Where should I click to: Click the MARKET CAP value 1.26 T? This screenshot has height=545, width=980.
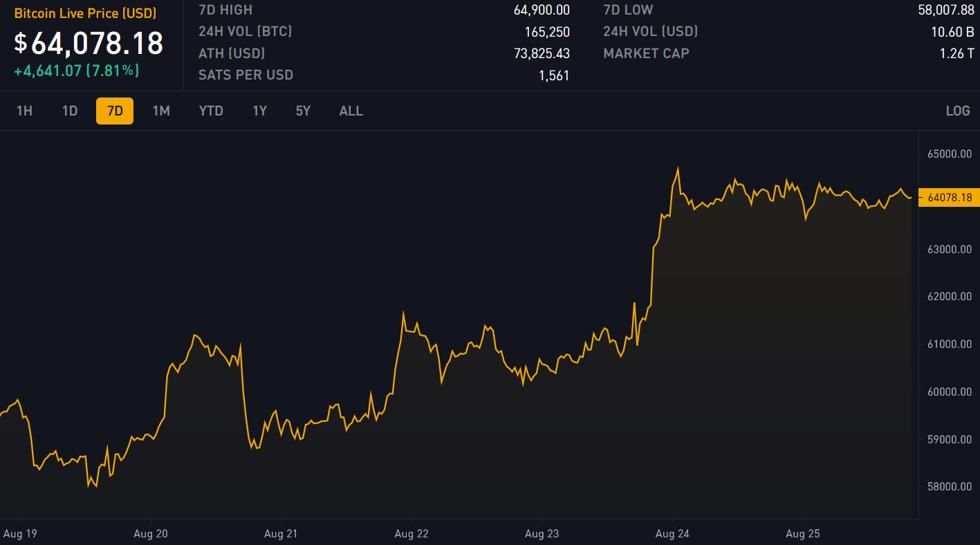click(x=956, y=53)
